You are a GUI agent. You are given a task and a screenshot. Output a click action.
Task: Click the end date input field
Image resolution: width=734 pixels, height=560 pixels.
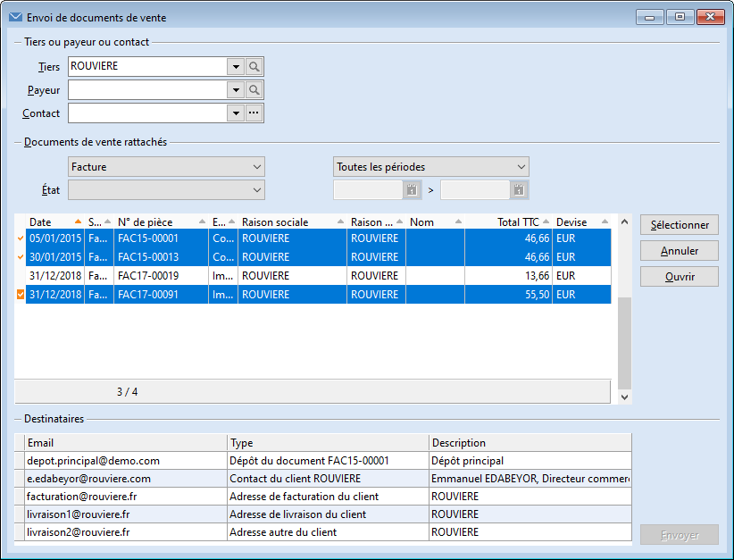click(x=475, y=190)
